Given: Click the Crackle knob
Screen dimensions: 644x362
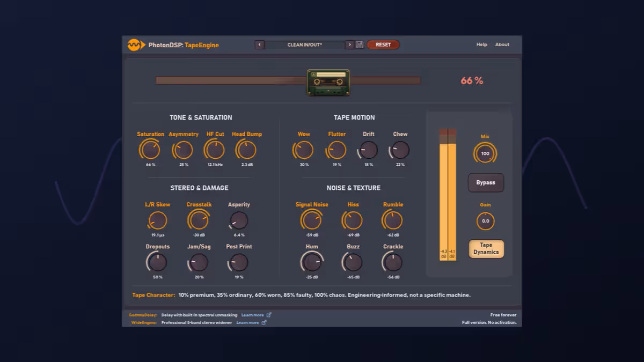Looking at the screenshot, I should coord(393,262).
